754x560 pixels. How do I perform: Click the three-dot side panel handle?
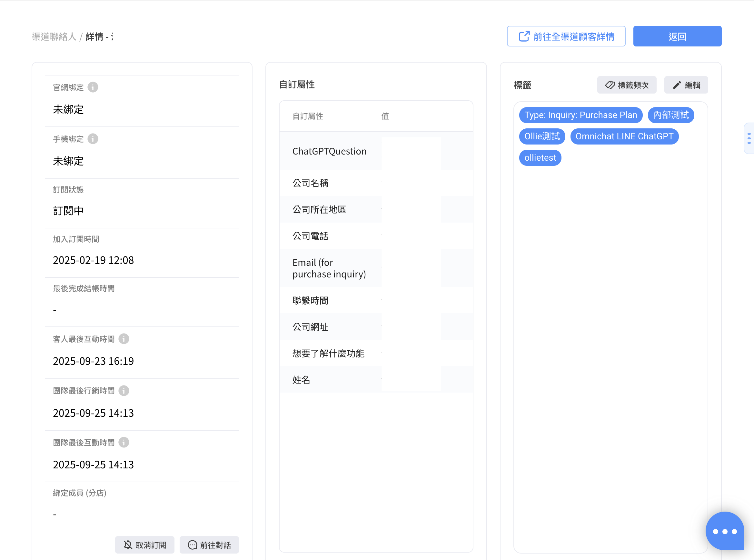[749, 138]
